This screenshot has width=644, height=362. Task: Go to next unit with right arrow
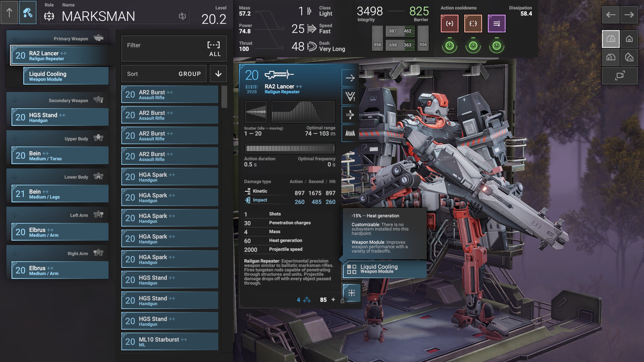[x=629, y=15]
